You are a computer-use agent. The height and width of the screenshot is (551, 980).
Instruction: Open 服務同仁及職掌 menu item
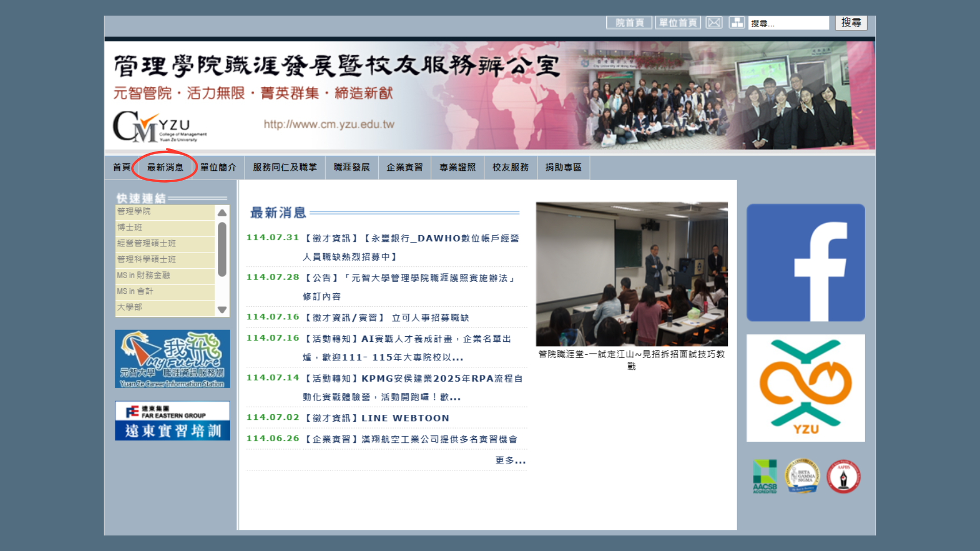coord(285,167)
